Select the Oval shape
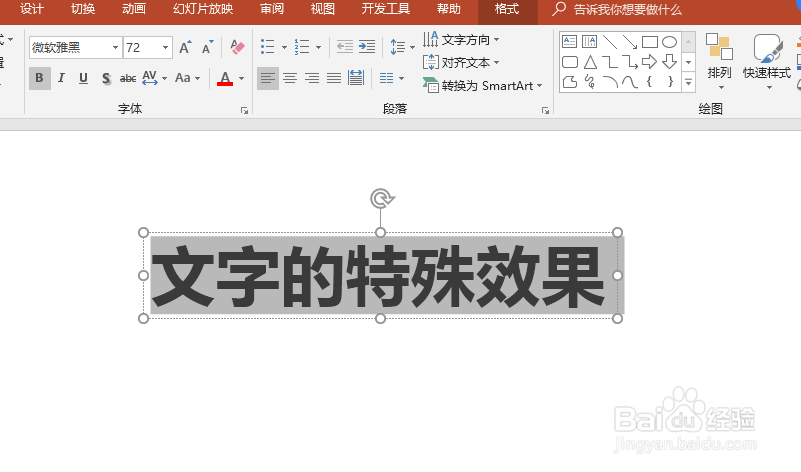801x472 pixels. pos(669,42)
